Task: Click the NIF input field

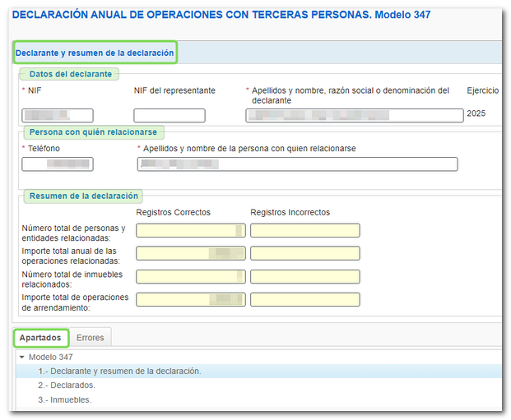Action: pyautogui.click(x=58, y=116)
